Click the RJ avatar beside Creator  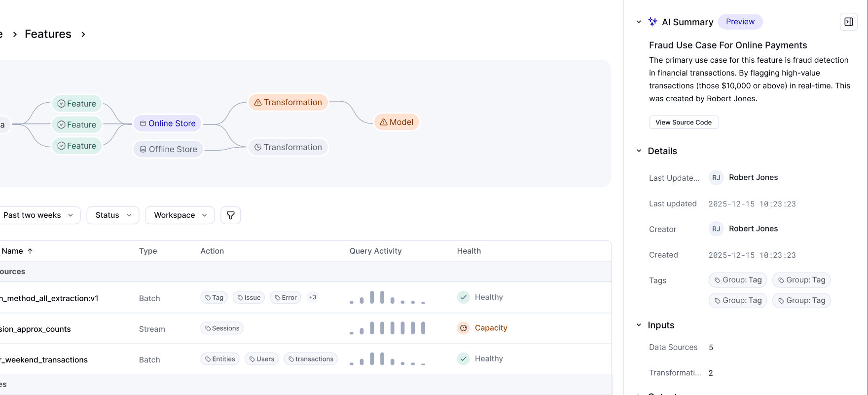point(716,229)
